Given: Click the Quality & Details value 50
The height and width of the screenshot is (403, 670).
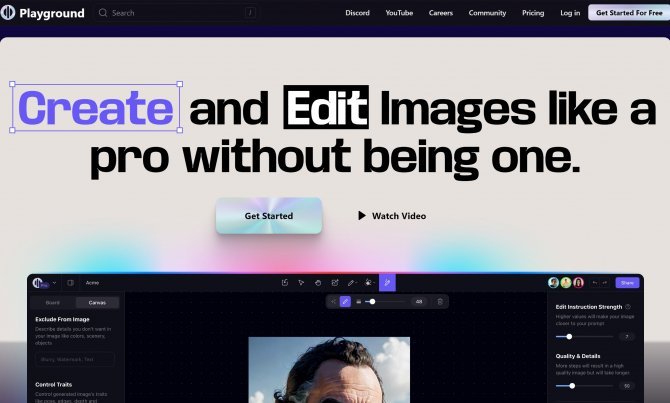Looking at the screenshot, I should [x=627, y=386].
